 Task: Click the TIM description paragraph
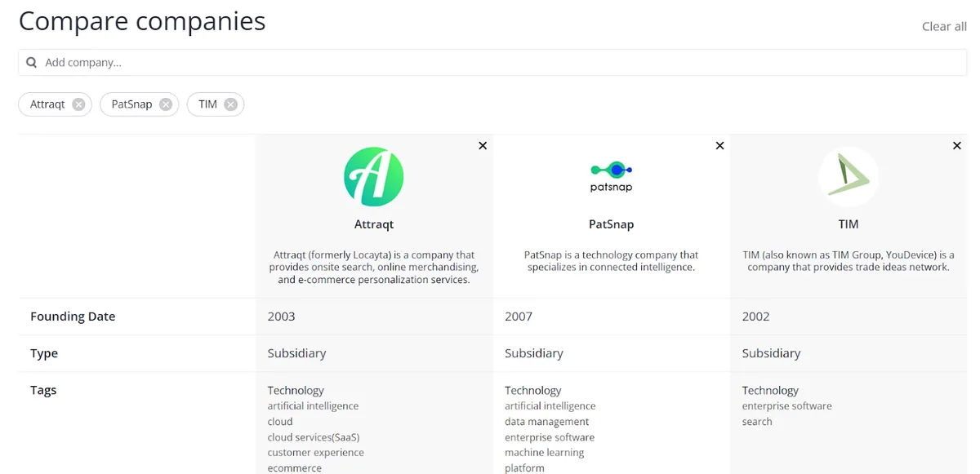tap(849, 261)
